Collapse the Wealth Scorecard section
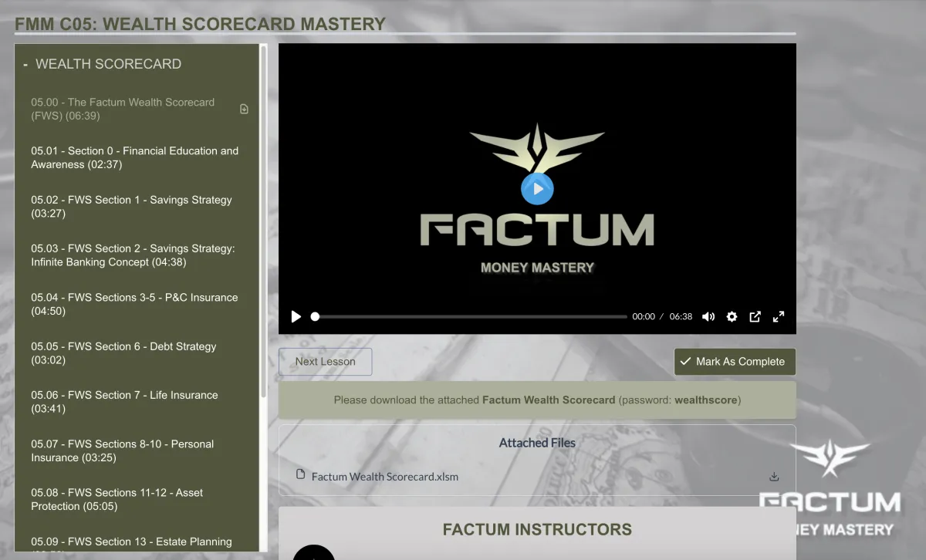The image size is (926, 560). click(25, 64)
